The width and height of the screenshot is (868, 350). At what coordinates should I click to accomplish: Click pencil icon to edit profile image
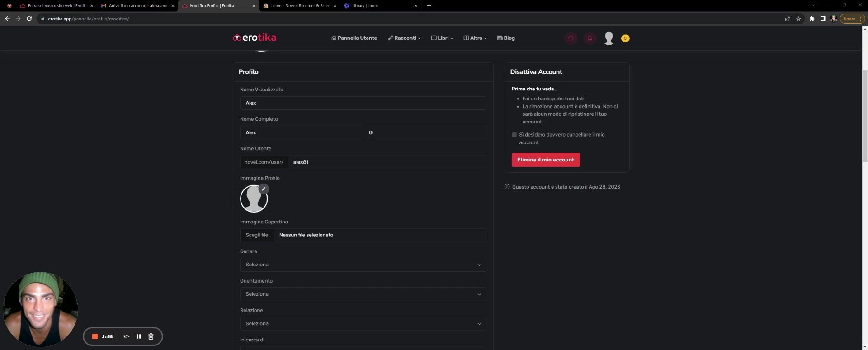tap(264, 189)
